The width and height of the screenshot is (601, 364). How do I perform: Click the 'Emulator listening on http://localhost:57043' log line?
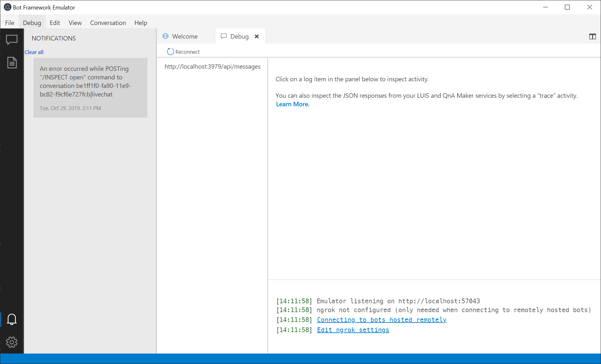pyautogui.click(x=398, y=301)
